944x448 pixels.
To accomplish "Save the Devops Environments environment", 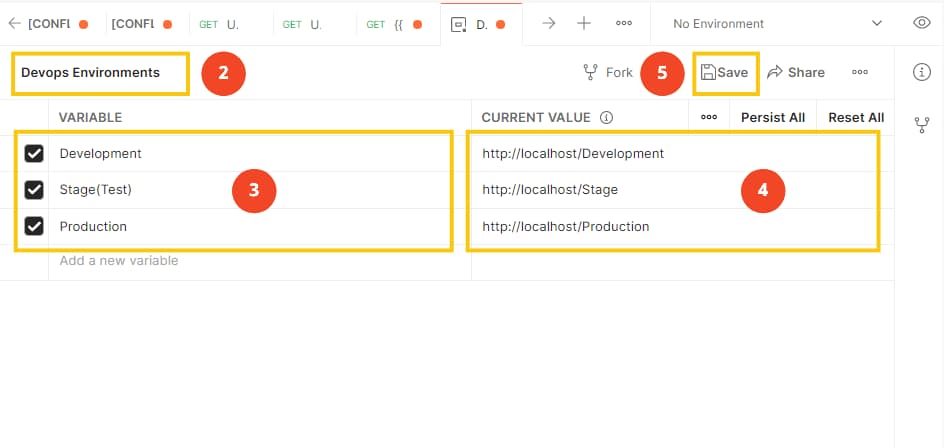I will [x=725, y=73].
